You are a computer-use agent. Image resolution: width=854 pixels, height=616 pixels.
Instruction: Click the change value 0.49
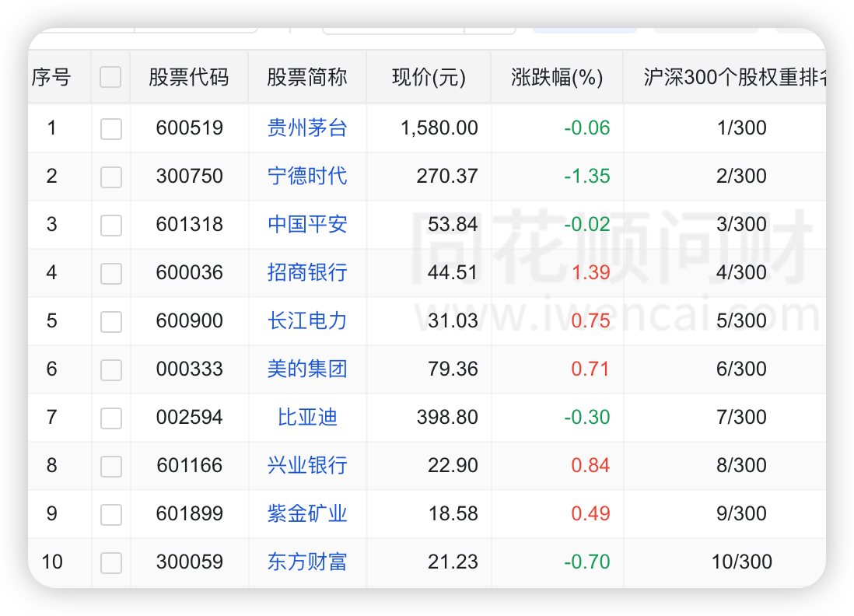pyautogui.click(x=590, y=513)
